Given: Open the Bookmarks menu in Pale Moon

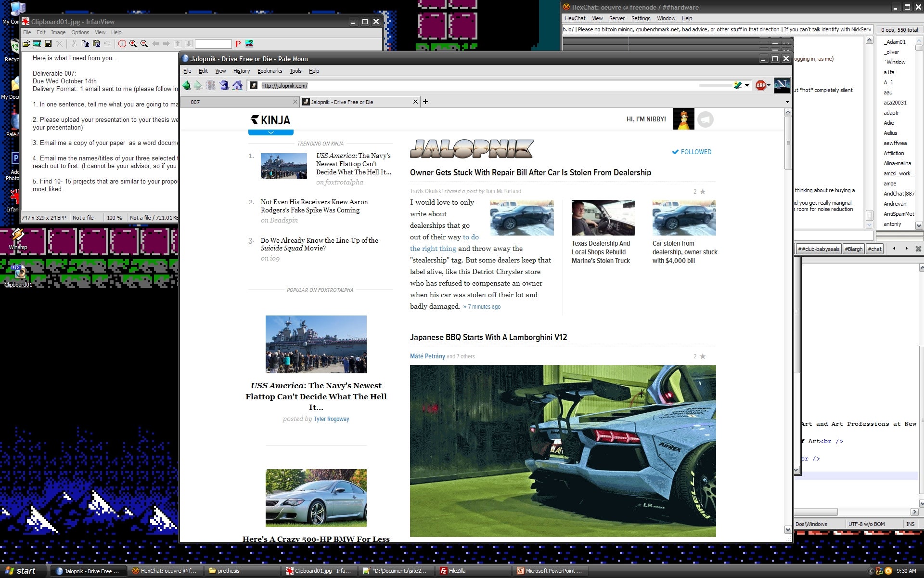Looking at the screenshot, I should 269,71.
